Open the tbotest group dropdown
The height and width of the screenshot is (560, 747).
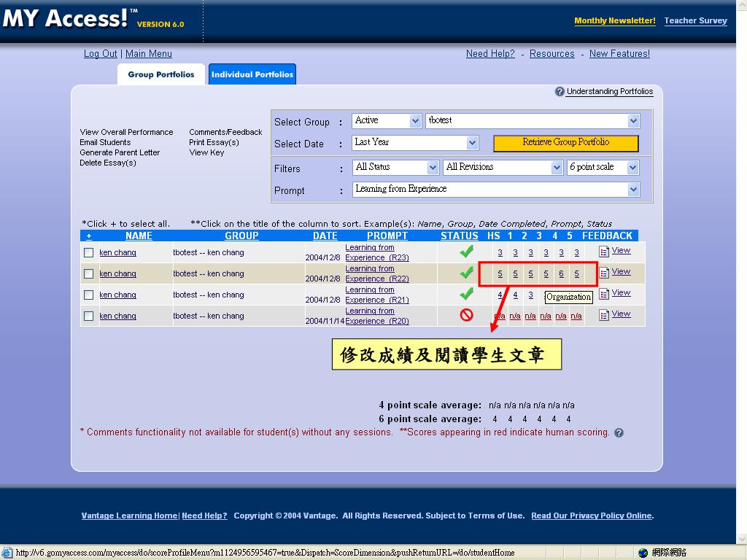tap(532, 120)
